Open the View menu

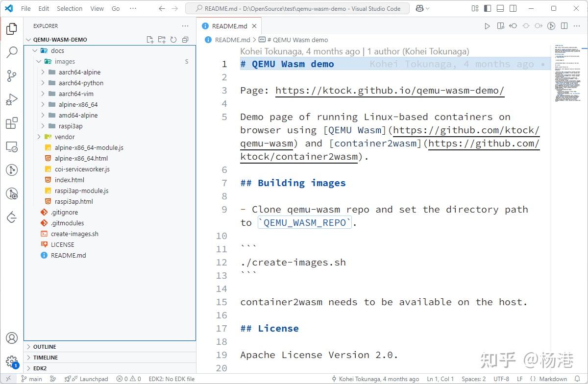[97, 8]
